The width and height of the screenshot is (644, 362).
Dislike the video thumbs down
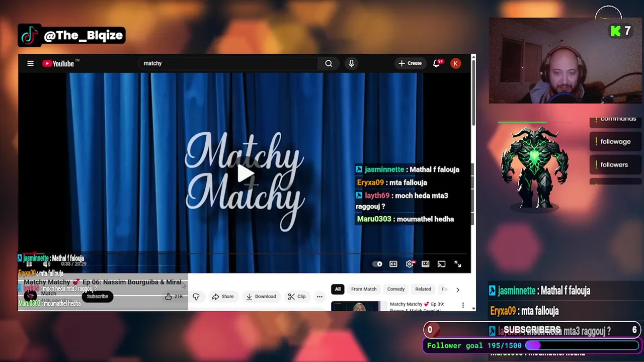point(196,297)
